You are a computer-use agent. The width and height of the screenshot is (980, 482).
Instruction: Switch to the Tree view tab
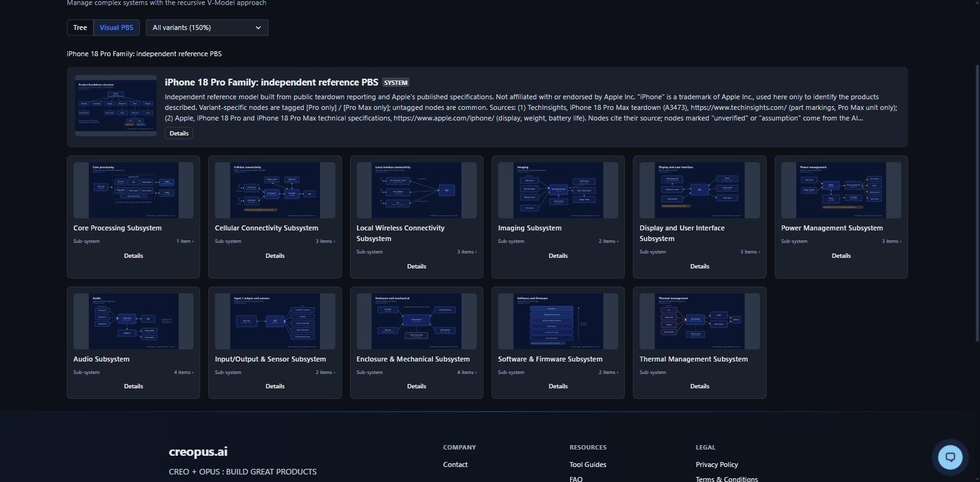tap(80, 27)
